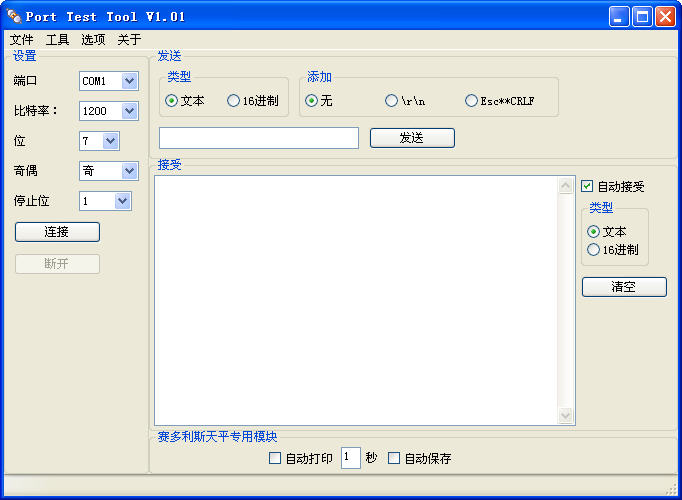Open the 工具 menu
682x500 pixels.
coord(57,40)
